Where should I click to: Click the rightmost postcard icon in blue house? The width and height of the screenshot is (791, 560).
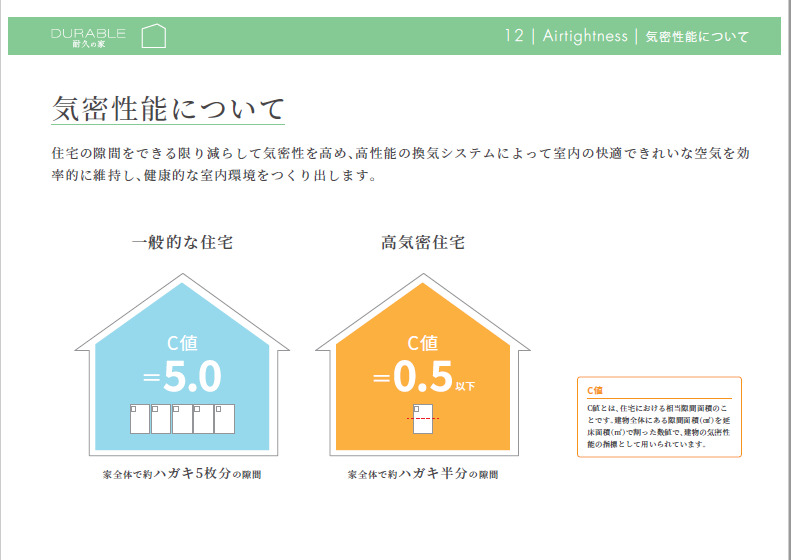pyautogui.click(x=224, y=418)
